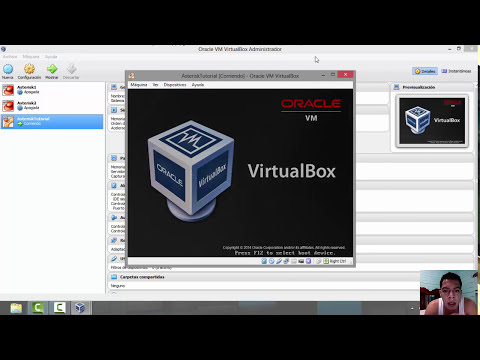Click shared folders indicator in VM status bar
This screenshot has width=480, height=360.
[294, 261]
